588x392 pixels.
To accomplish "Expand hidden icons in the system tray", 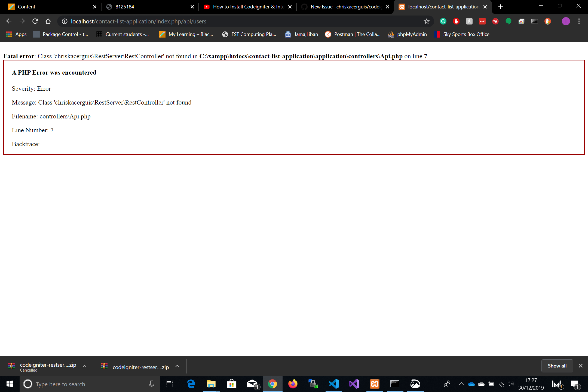I will click(462, 384).
